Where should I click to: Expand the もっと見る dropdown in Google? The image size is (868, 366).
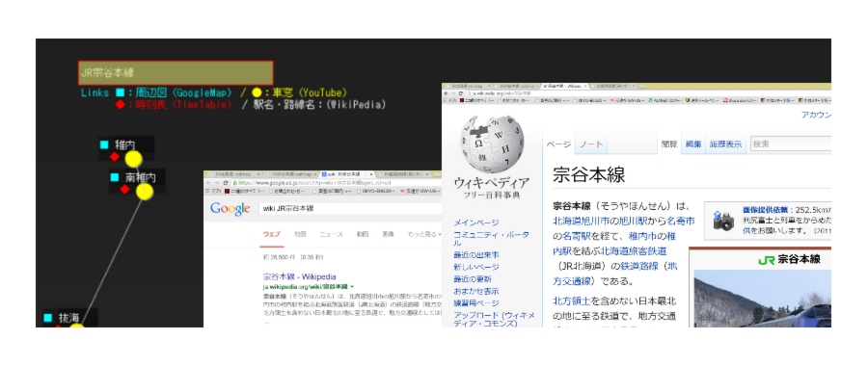[424, 234]
